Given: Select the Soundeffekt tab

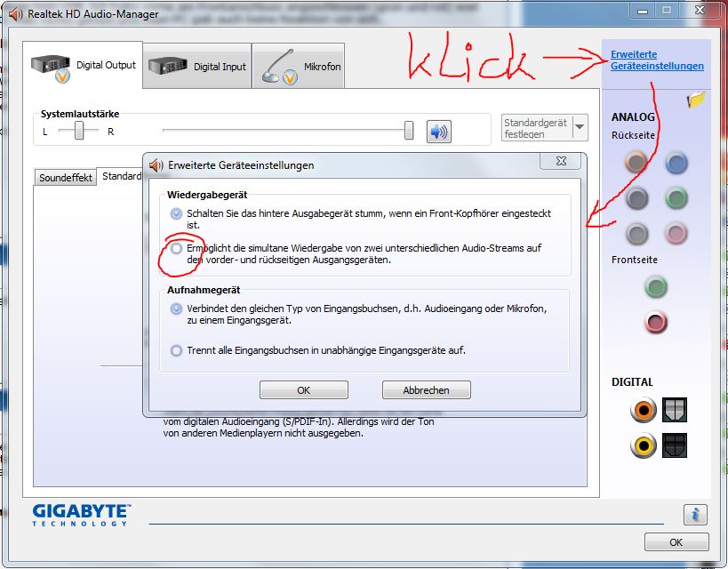Looking at the screenshot, I should coord(66,178).
